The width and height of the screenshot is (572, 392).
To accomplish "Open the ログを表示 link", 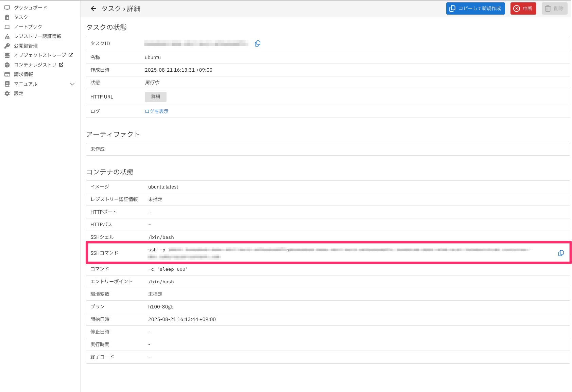I will point(157,111).
